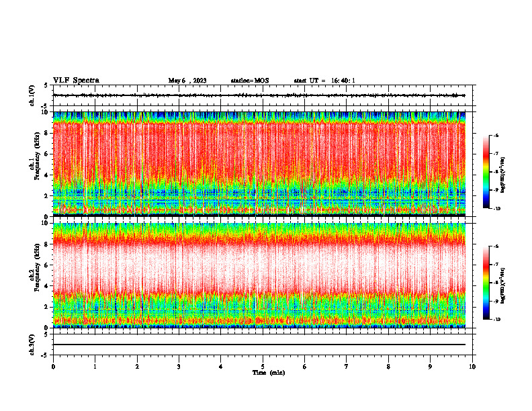This screenshot has height=411, width=532.
Task: Click the '-10' label on ch.1 color bar
Action: point(496,209)
